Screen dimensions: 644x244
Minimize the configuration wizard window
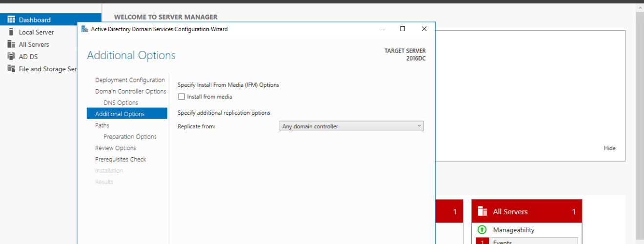point(381,29)
